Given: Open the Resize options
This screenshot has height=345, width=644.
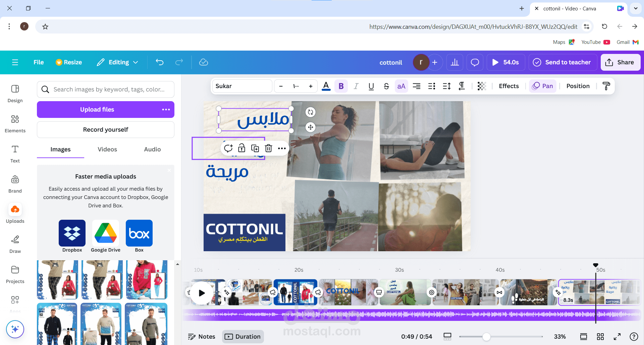Looking at the screenshot, I should click(69, 62).
